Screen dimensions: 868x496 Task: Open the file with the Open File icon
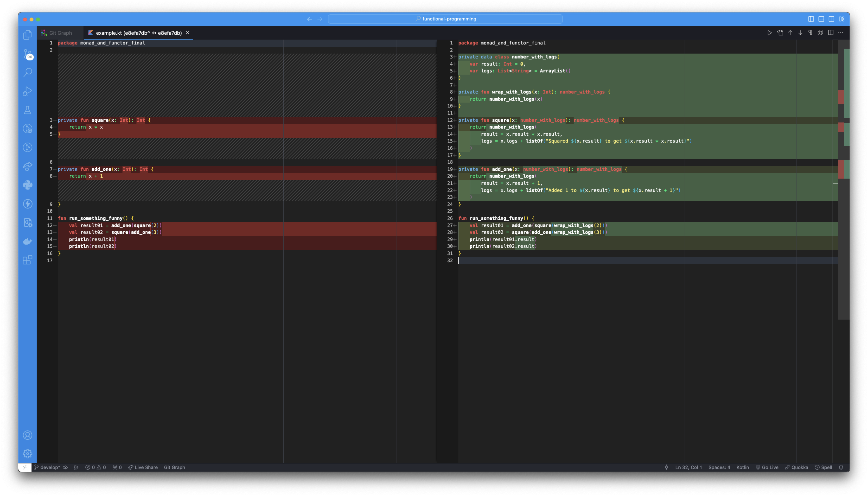pyautogui.click(x=780, y=33)
